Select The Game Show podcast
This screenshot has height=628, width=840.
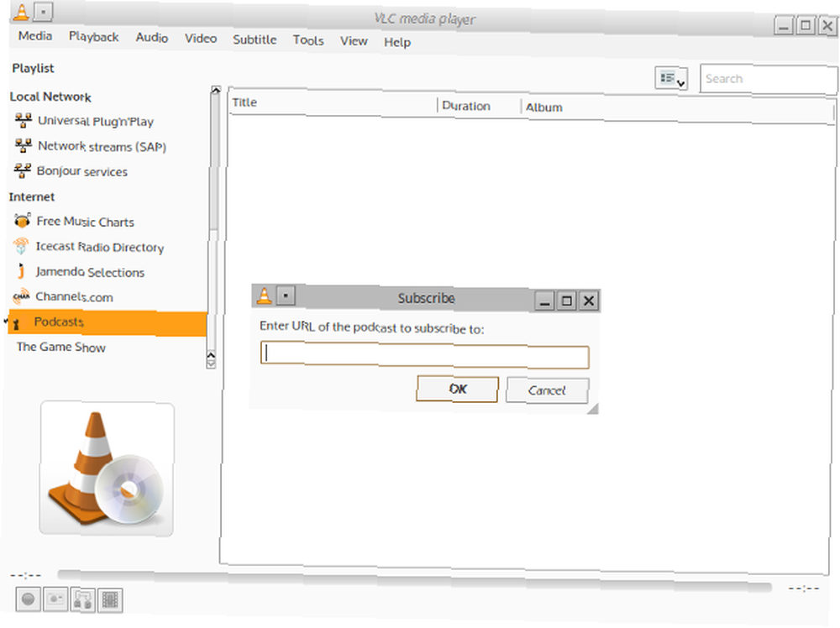61,347
